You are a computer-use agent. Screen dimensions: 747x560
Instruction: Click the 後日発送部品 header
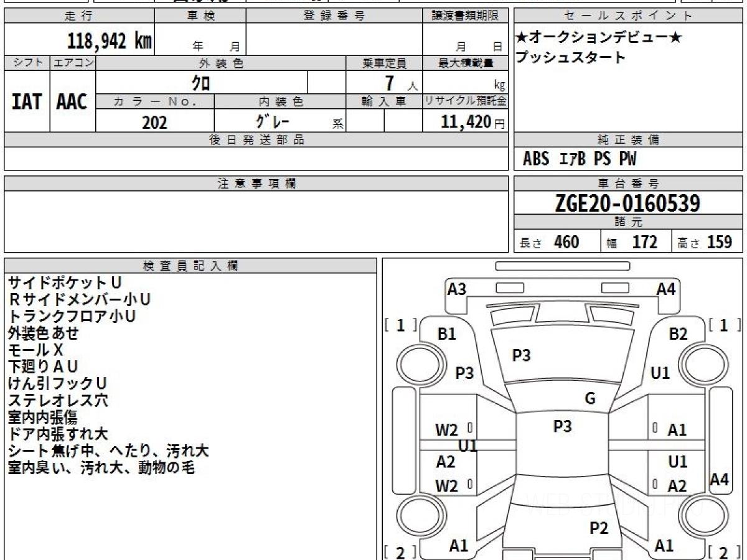pos(256,140)
